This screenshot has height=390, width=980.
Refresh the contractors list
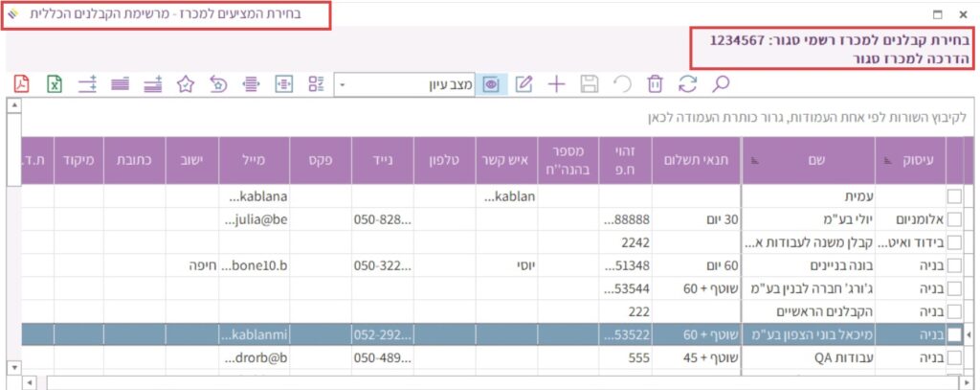(x=687, y=84)
